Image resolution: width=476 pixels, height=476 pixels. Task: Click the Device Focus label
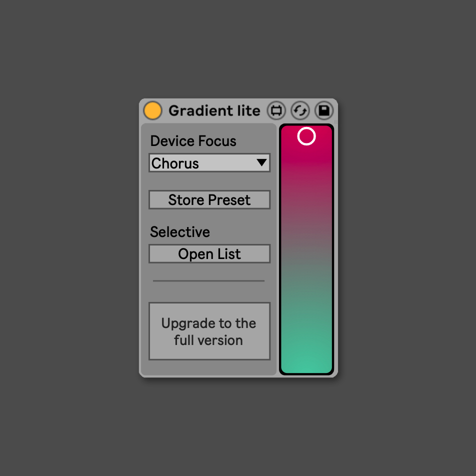pyautogui.click(x=193, y=141)
